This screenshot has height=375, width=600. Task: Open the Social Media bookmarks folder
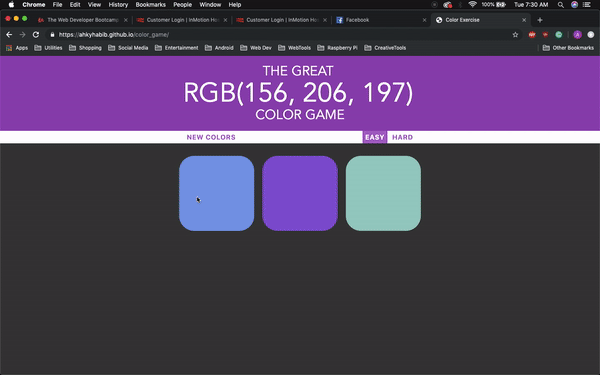click(128, 48)
